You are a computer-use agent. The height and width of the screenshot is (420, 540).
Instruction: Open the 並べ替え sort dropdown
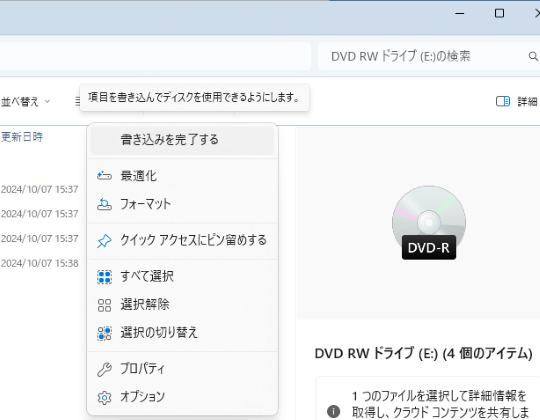pyautogui.click(x=25, y=102)
